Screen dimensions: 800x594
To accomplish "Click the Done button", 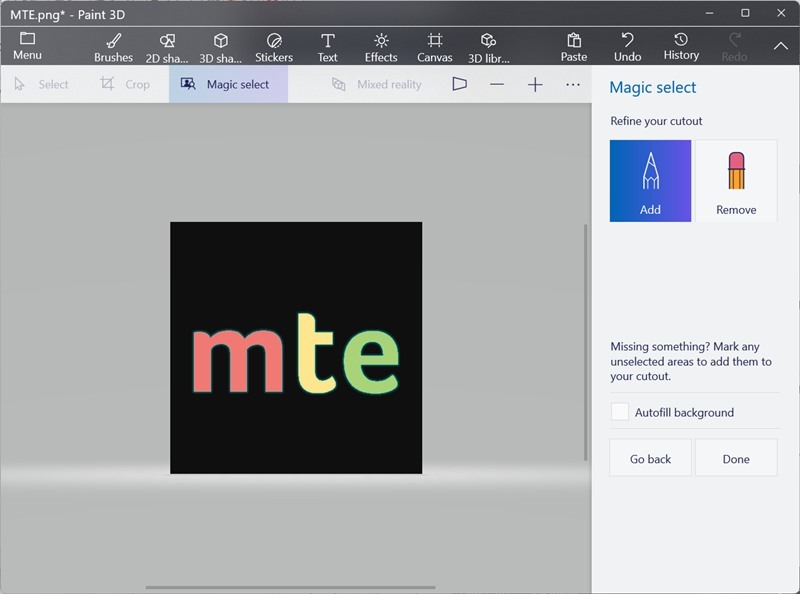I will tap(736, 459).
